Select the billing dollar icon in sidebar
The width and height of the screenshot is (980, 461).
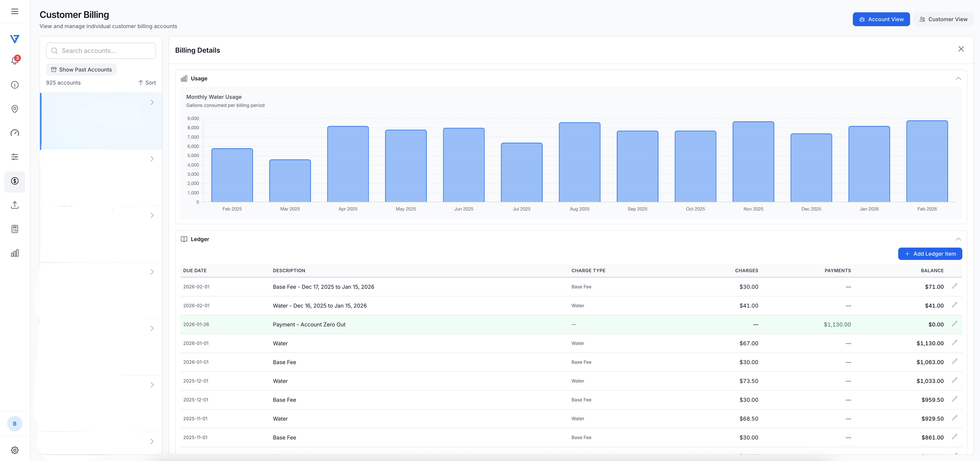(x=15, y=182)
